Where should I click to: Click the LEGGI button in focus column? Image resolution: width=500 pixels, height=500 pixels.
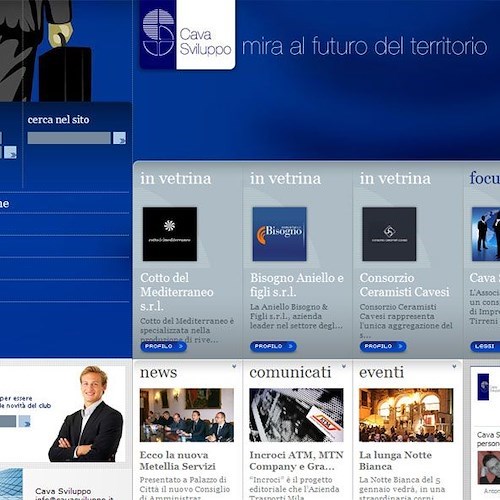pos(485,346)
